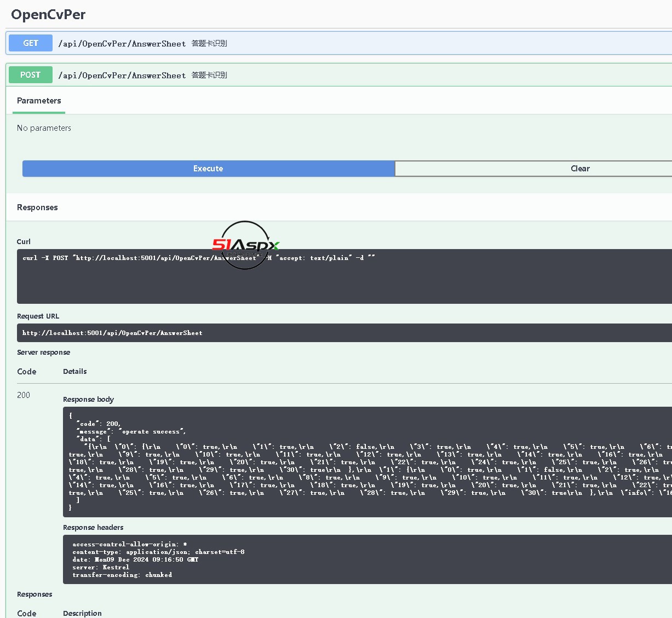Select the Parameters tab
The width and height of the screenshot is (672, 618).
pyautogui.click(x=39, y=101)
